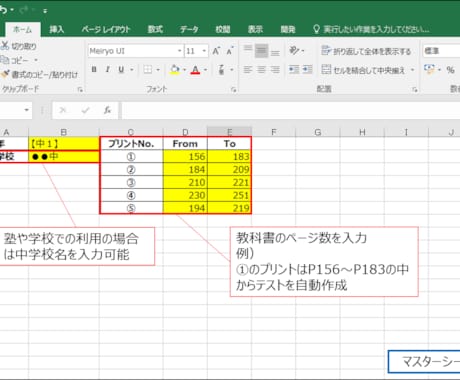This screenshot has height=380, width=460.
Task: Center text horizontally
Action: click(x=261, y=69)
